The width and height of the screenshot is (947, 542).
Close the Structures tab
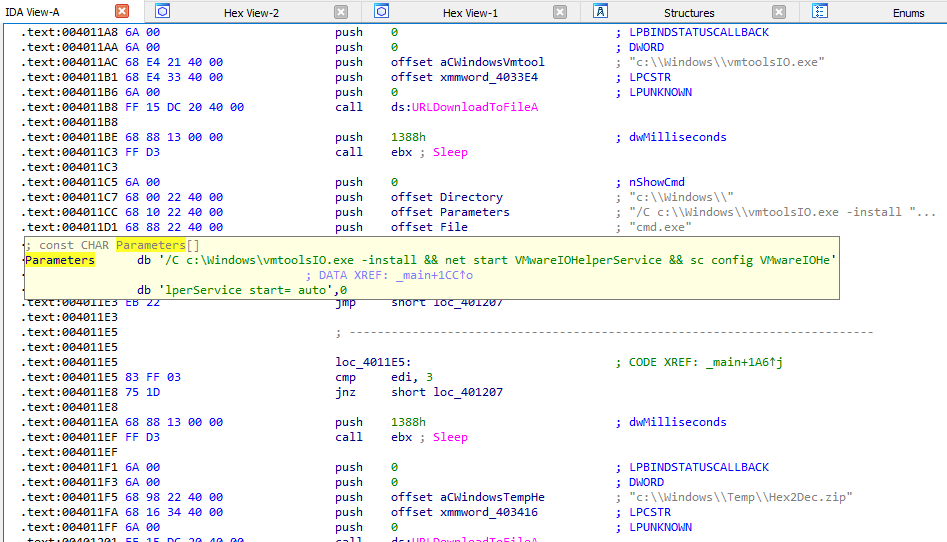pyautogui.click(x=779, y=12)
